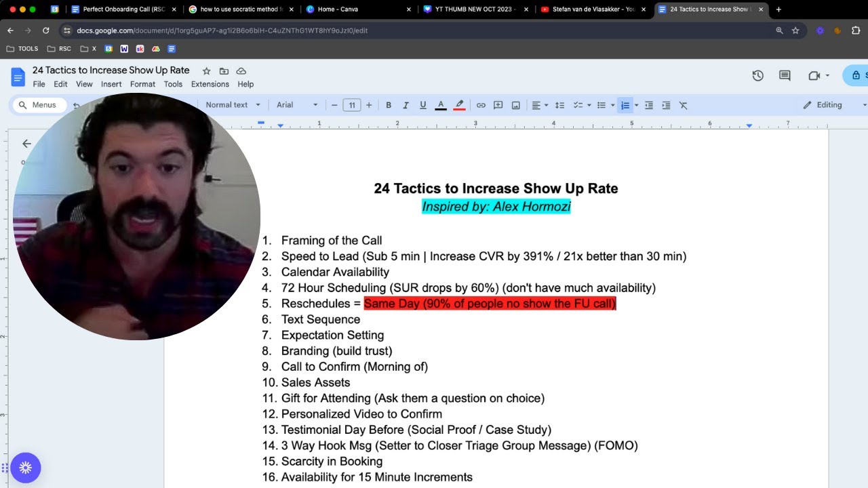Screen dimensions: 868x488
Task: Check the cloud save status icon
Action: 241,70
